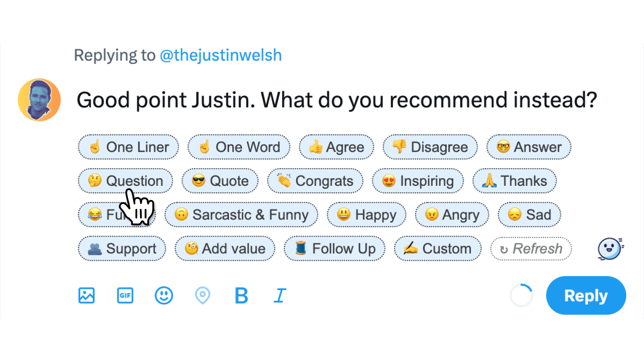Attach an image to the reply

coord(86,296)
